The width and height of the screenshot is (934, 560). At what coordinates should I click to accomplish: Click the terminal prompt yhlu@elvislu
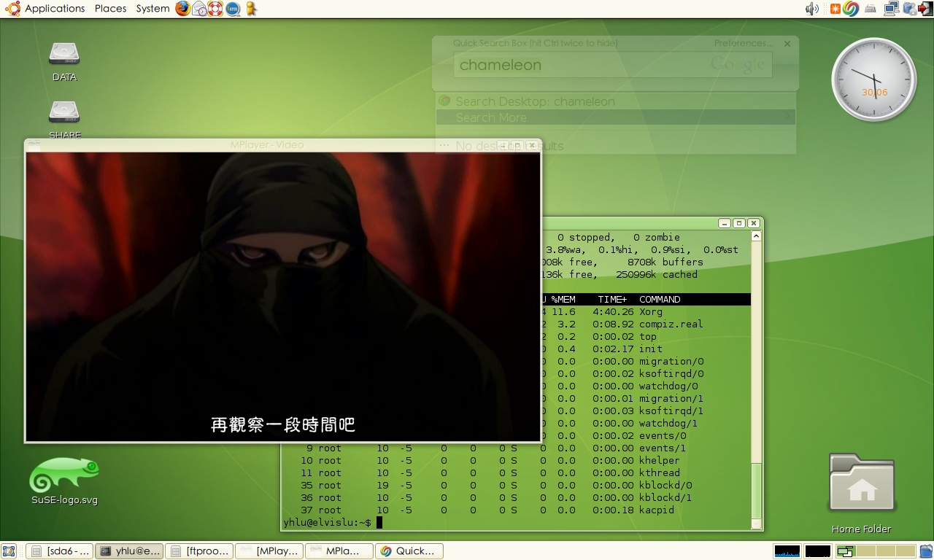point(327,523)
